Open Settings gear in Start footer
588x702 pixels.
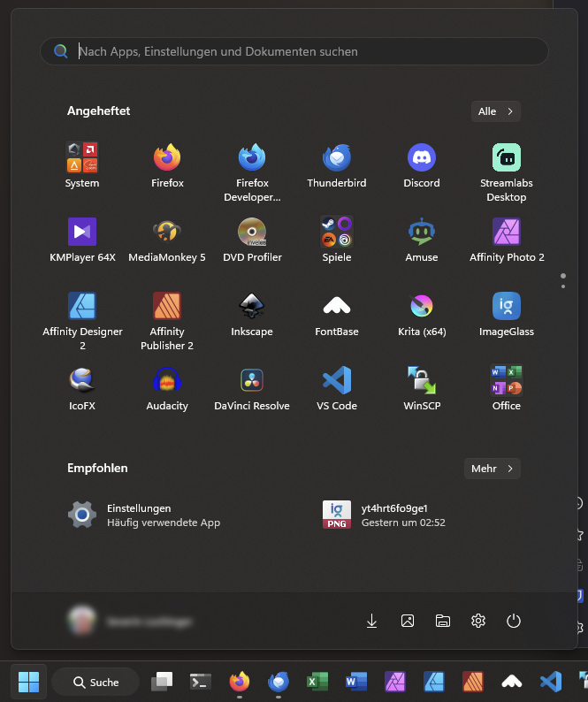[x=478, y=621]
